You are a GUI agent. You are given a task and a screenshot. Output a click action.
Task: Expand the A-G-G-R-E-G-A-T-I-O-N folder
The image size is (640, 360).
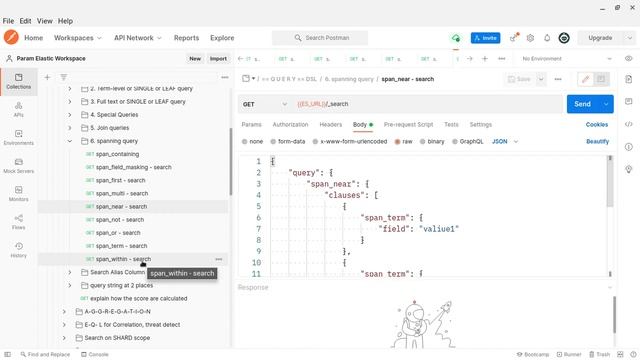click(64, 311)
